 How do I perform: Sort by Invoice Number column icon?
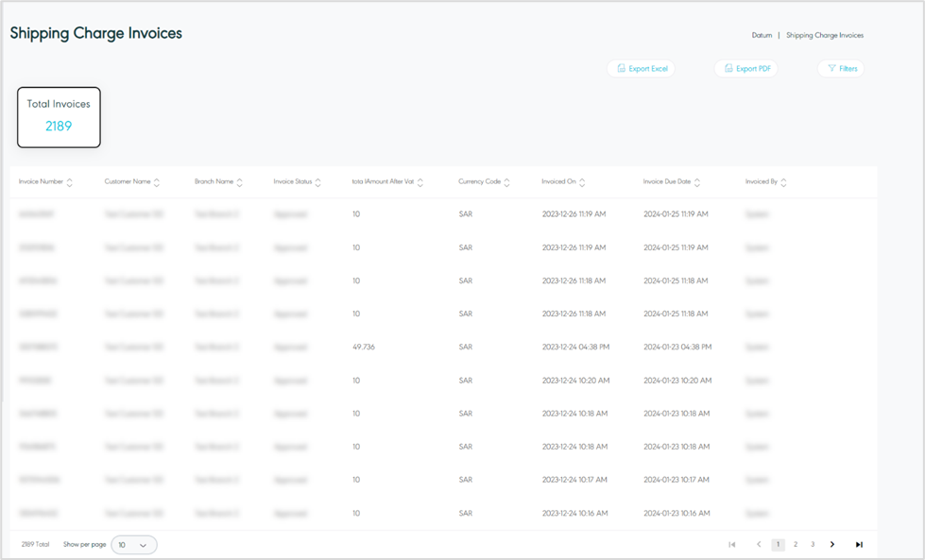pyautogui.click(x=70, y=182)
